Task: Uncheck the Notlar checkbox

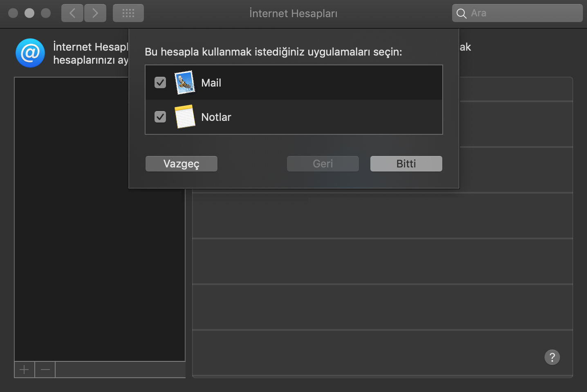Action: point(160,117)
